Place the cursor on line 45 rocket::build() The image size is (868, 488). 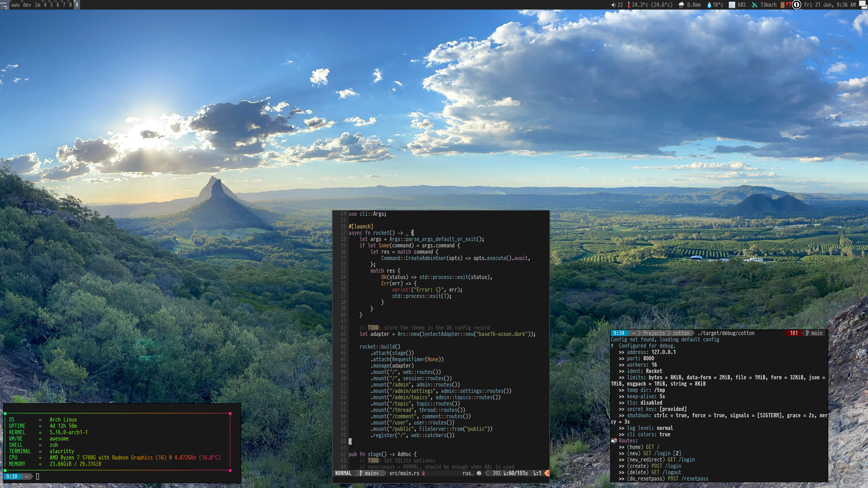[380, 347]
